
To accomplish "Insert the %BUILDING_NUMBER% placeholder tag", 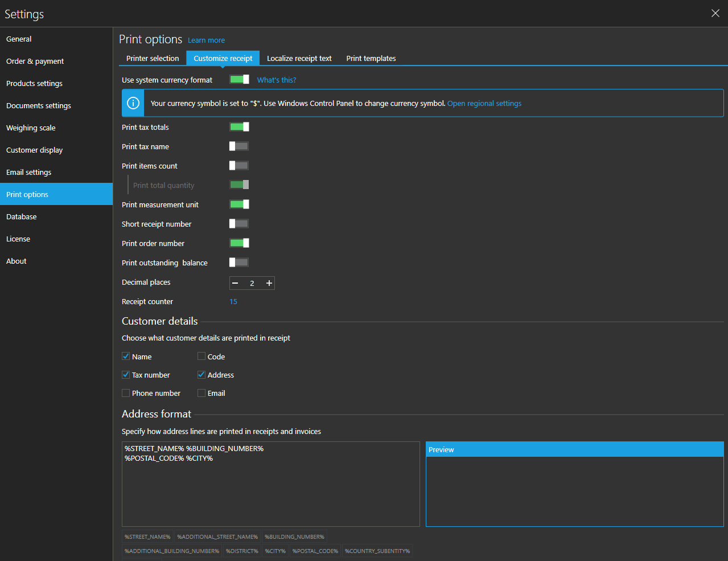I will click(294, 537).
